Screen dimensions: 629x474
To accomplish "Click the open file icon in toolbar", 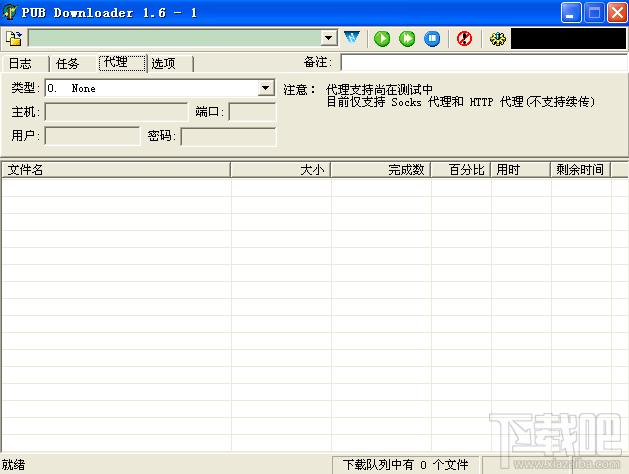I will [x=14, y=39].
